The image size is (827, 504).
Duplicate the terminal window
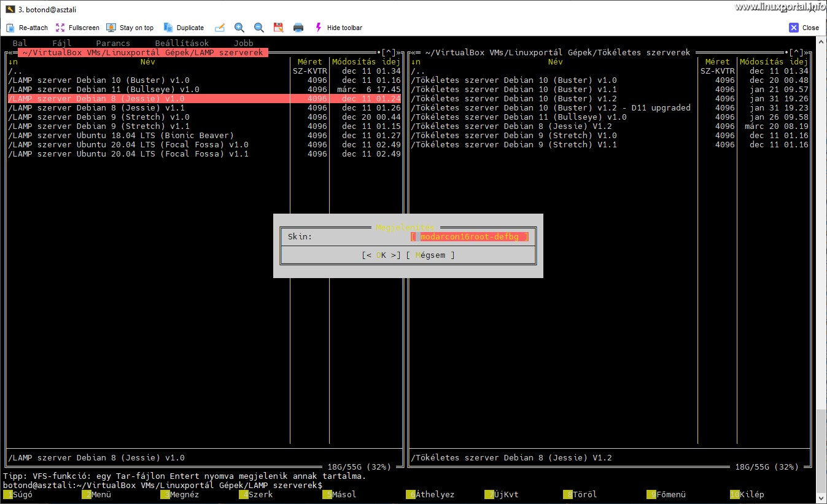[x=167, y=27]
